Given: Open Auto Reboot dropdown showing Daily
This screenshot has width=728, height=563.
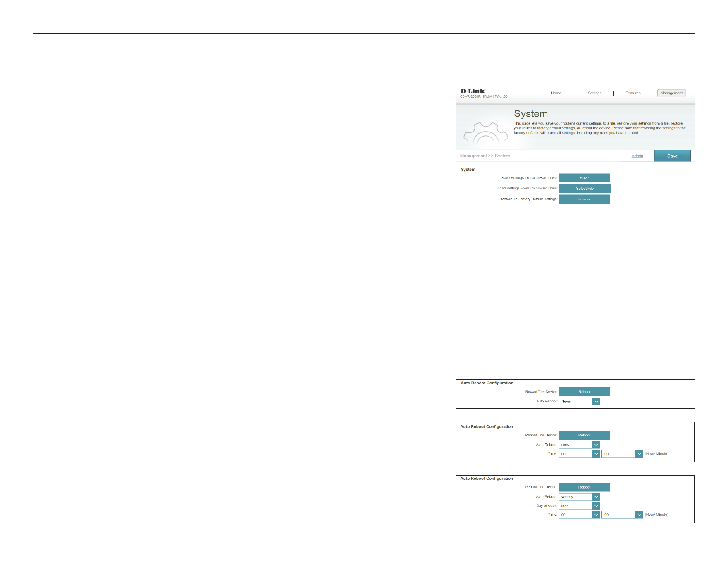Looking at the screenshot, I should point(579,445).
